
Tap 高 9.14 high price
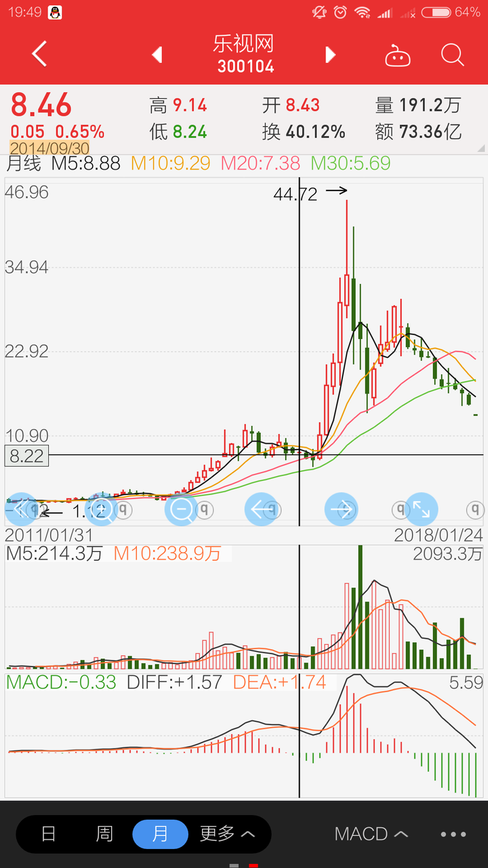coord(178,105)
